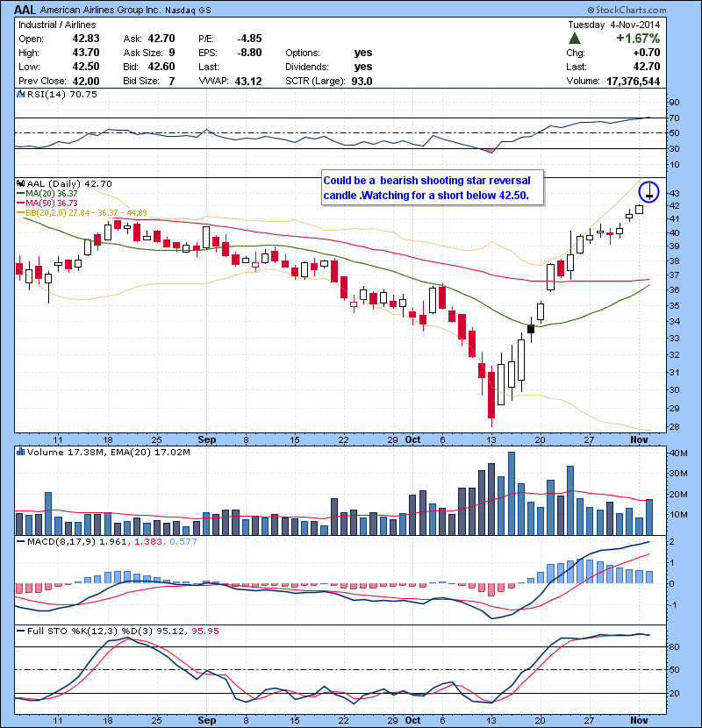Click the circled shooting star candle
The height and width of the screenshot is (728, 702).
[x=649, y=192]
